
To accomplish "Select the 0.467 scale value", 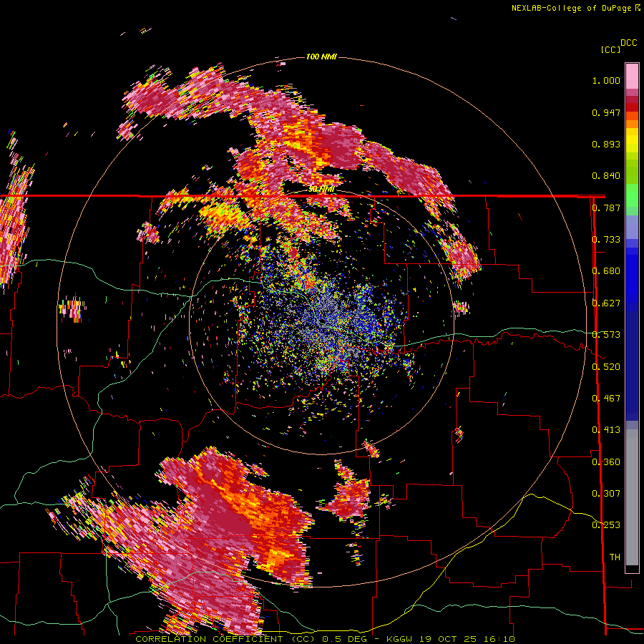I will point(606,399).
